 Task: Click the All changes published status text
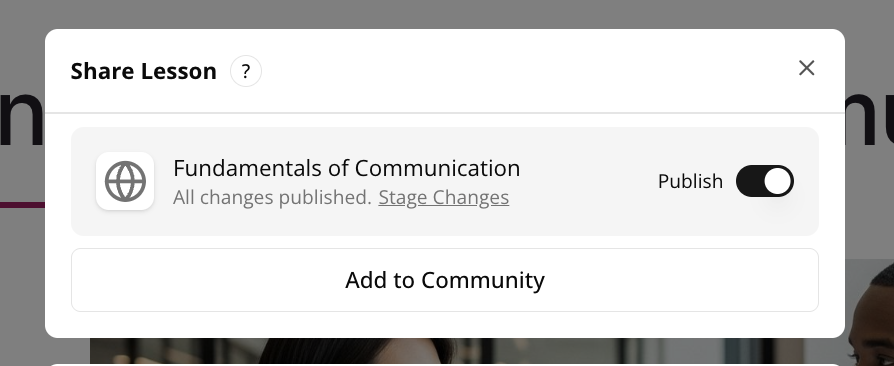[273, 197]
